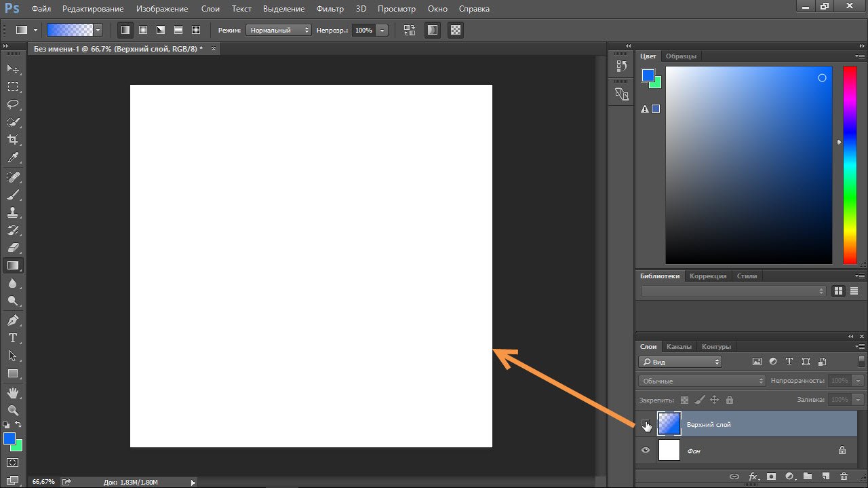This screenshot has height=488, width=868.
Task: Open the Образцы swatches tab
Action: (x=681, y=56)
